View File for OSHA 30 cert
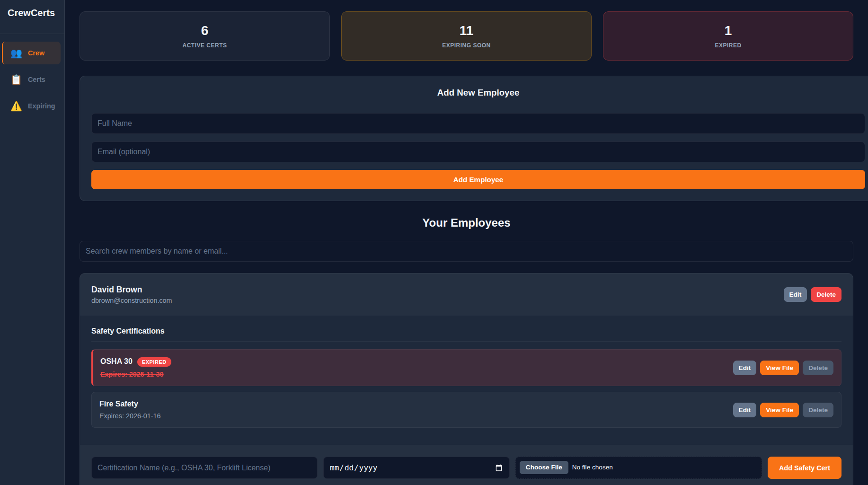 tap(779, 368)
